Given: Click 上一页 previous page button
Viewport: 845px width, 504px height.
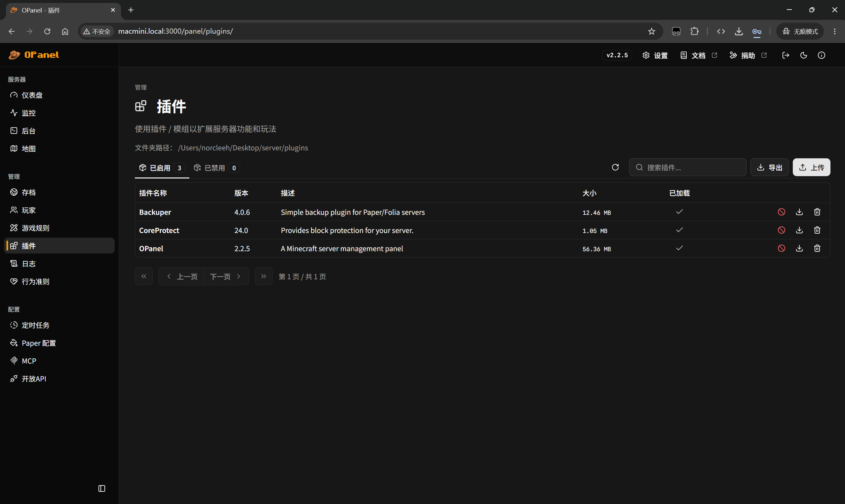Looking at the screenshot, I should coord(181,276).
